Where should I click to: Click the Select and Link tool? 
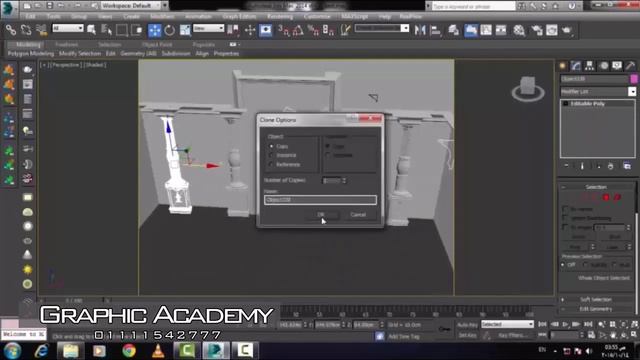tap(11, 30)
